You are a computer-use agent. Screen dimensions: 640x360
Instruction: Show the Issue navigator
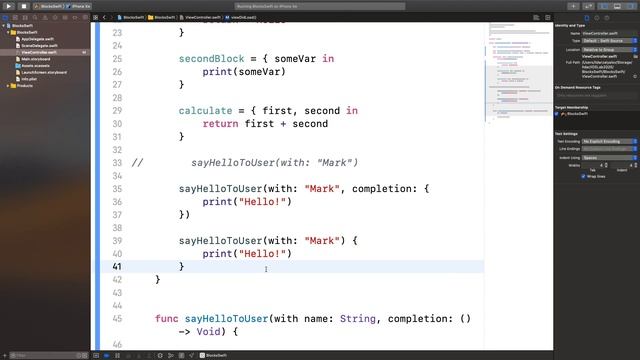[45, 18]
